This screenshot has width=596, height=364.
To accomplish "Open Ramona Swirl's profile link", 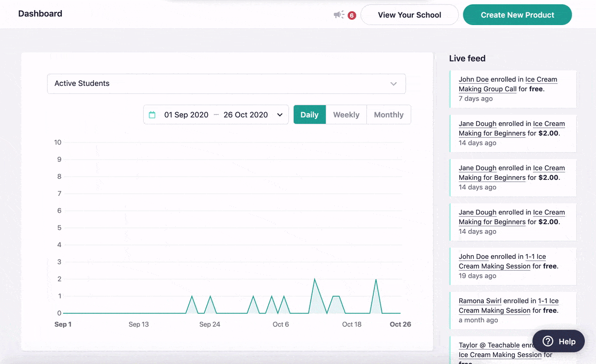I will 480,301.
